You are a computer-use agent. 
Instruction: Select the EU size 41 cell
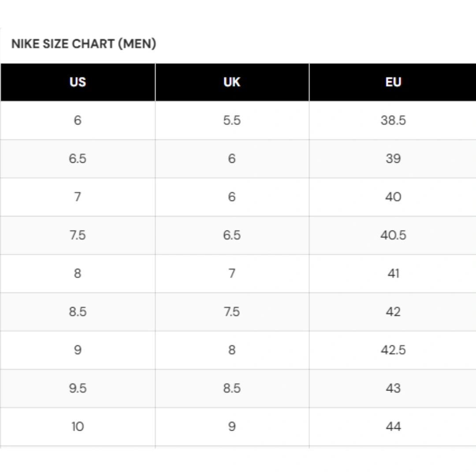coord(393,273)
